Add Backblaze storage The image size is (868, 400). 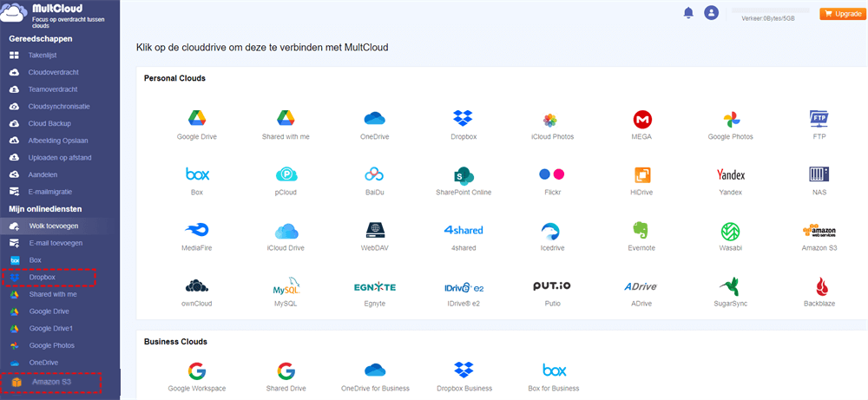[x=819, y=292]
